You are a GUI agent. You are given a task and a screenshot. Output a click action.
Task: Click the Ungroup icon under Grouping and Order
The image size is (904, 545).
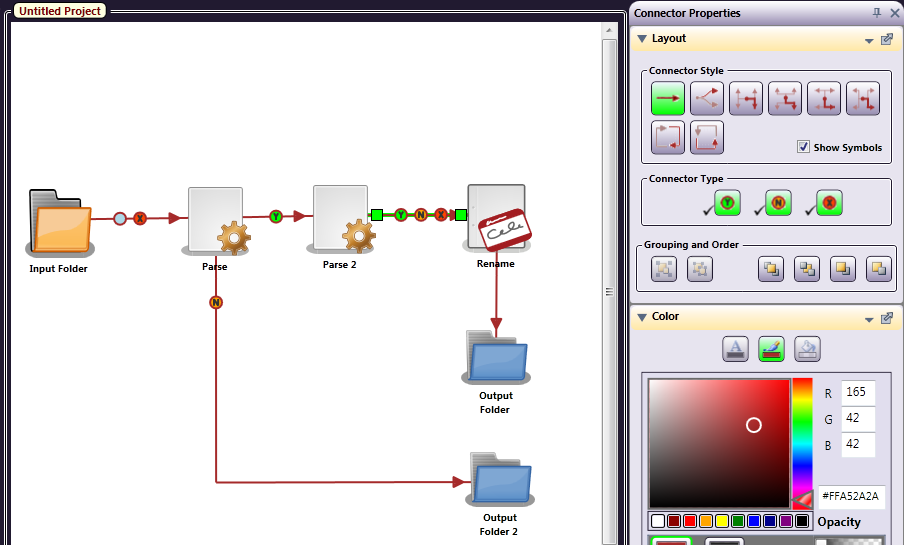pyautogui.click(x=700, y=269)
